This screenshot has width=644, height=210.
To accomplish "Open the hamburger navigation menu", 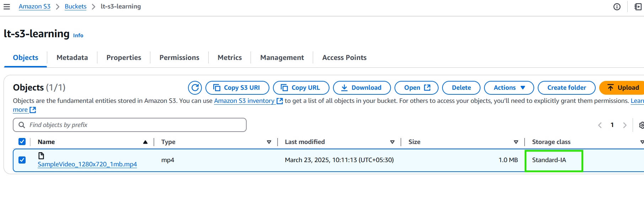I will [7, 7].
